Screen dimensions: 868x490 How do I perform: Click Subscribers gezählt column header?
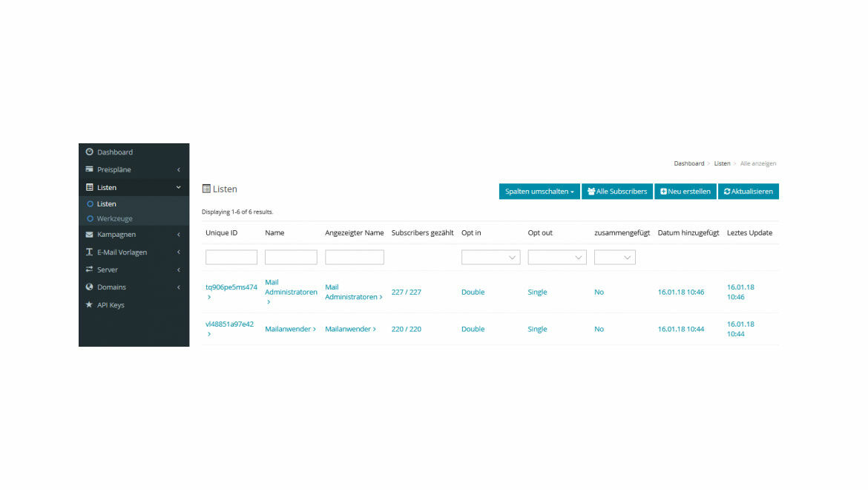[x=422, y=232]
